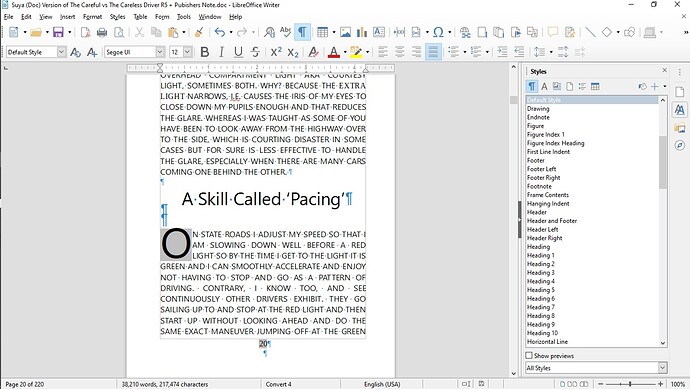The width and height of the screenshot is (690, 389).
Task: Click the Save document icon
Action: (58, 32)
